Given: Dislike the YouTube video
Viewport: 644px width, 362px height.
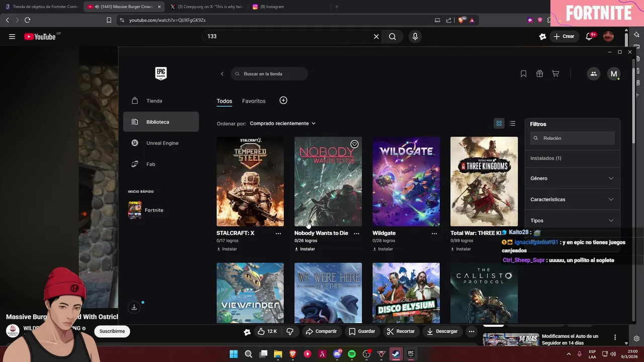Looking at the screenshot, I should pos(290,331).
